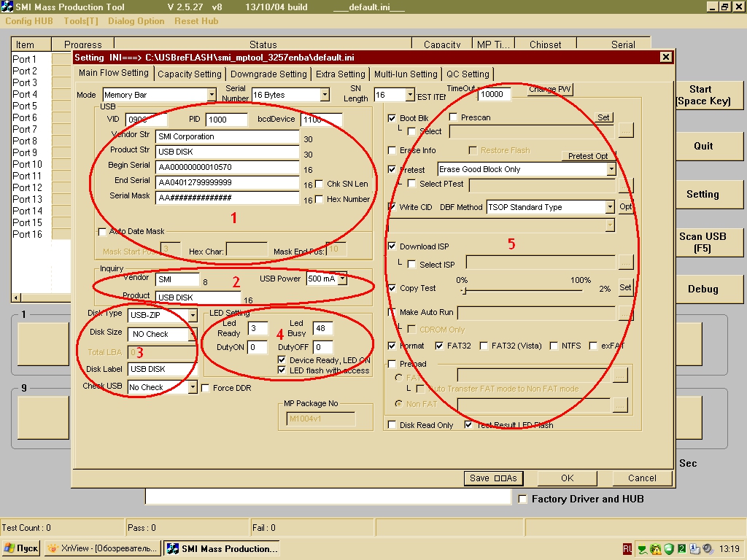Image resolution: width=747 pixels, height=560 pixels.
Task: Enable Disk Read Only checkbox
Action: pos(392,424)
